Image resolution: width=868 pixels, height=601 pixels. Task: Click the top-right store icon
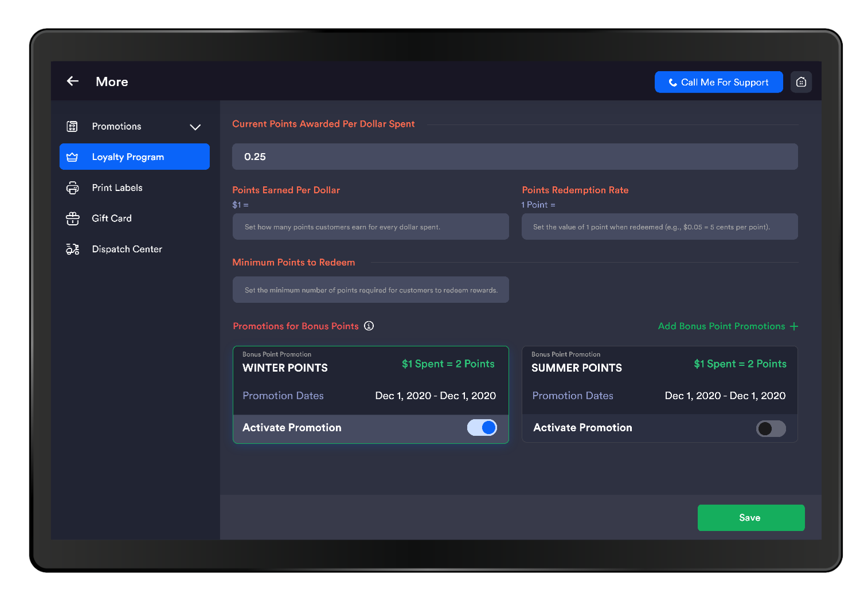tap(801, 82)
